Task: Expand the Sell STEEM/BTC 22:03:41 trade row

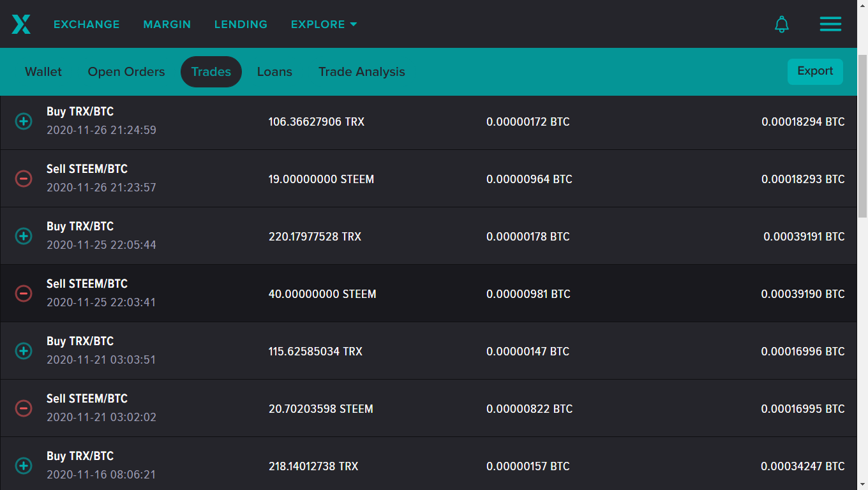Action: point(24,293)
